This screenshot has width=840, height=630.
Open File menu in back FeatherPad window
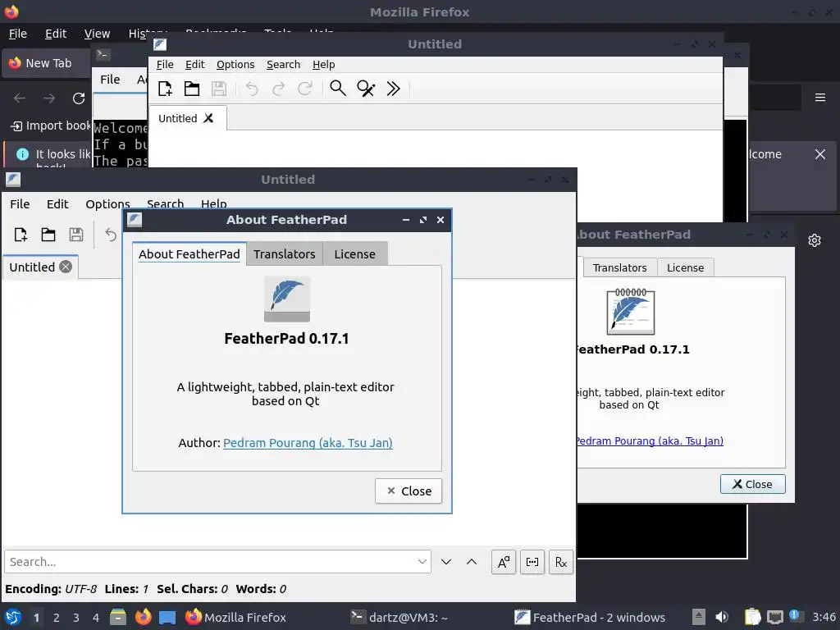165,64
